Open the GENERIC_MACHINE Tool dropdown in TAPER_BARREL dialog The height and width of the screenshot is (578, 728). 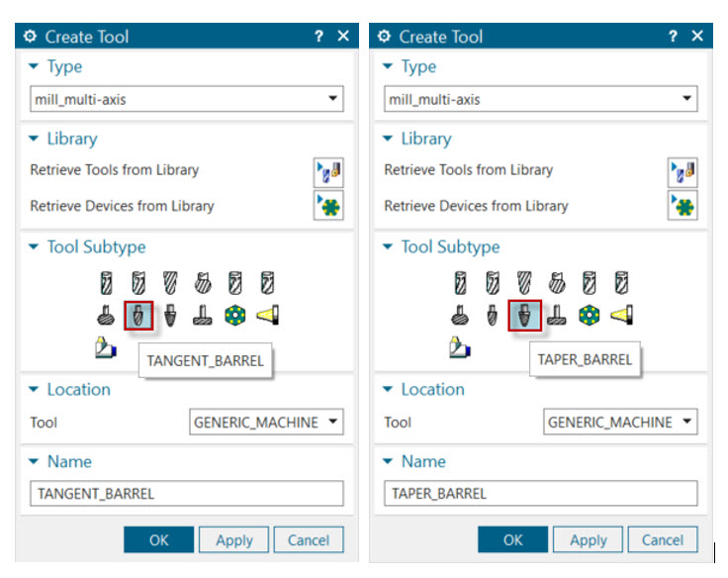coord(620,423)
